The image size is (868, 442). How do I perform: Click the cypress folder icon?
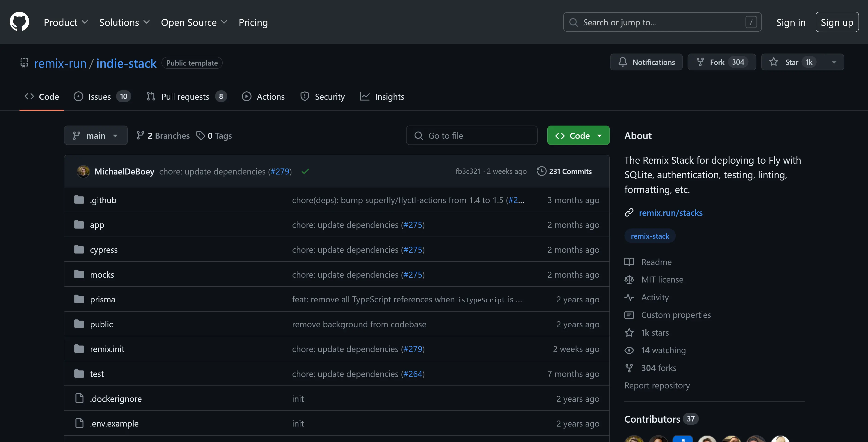79,250
